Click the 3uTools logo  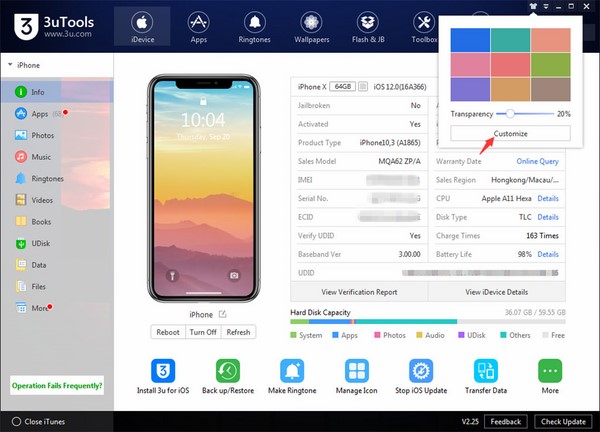pos(54,26)
